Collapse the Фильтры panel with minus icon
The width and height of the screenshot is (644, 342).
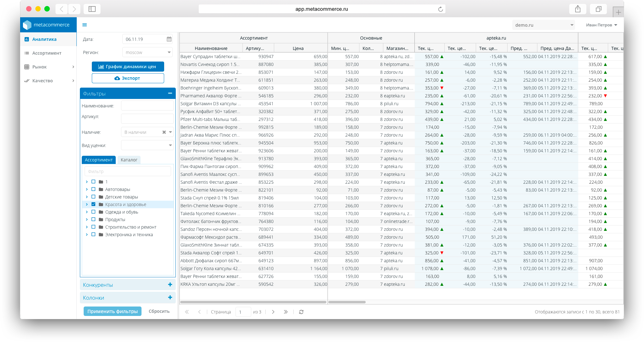point(170,93)
